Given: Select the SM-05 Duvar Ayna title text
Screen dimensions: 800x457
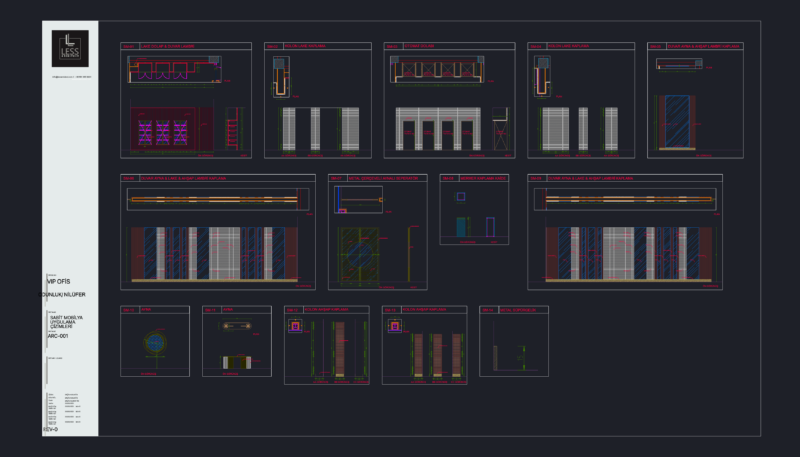Looking at the screenshot, I should coord(703,46).
